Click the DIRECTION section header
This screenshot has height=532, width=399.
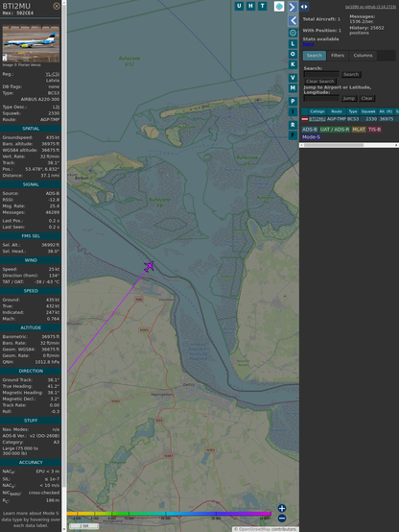(x=31, y=371)
